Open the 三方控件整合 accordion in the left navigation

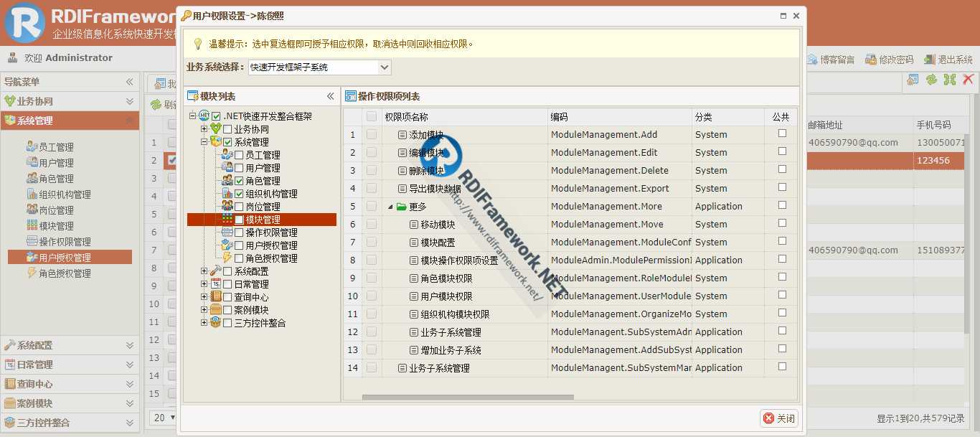click(70, 423)
